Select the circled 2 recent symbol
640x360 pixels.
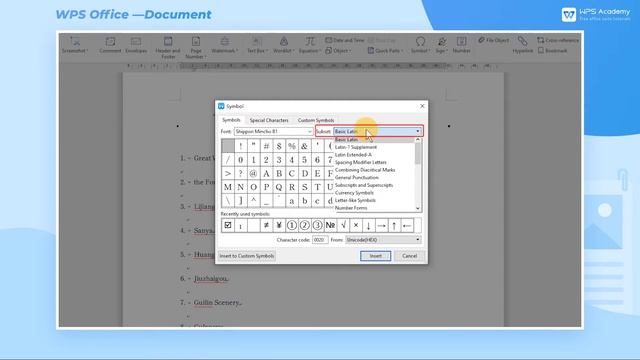pos(304,225)
